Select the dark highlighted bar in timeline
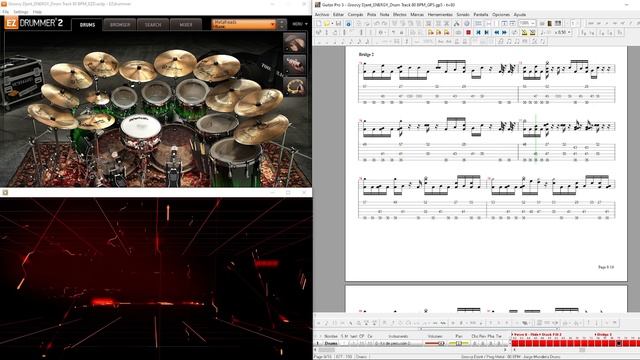 point(618,343)
